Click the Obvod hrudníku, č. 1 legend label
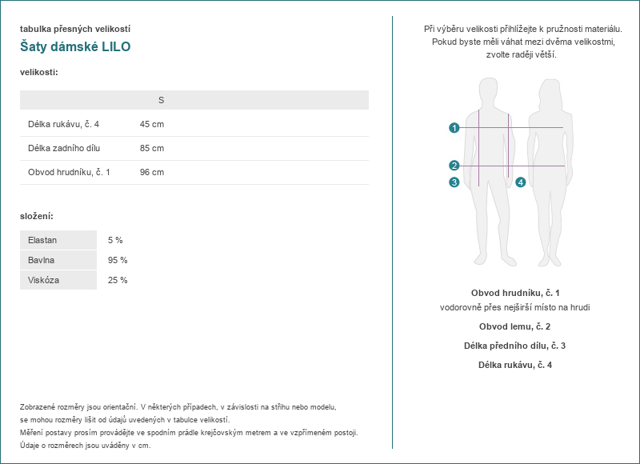 click(x=515, y=293)
